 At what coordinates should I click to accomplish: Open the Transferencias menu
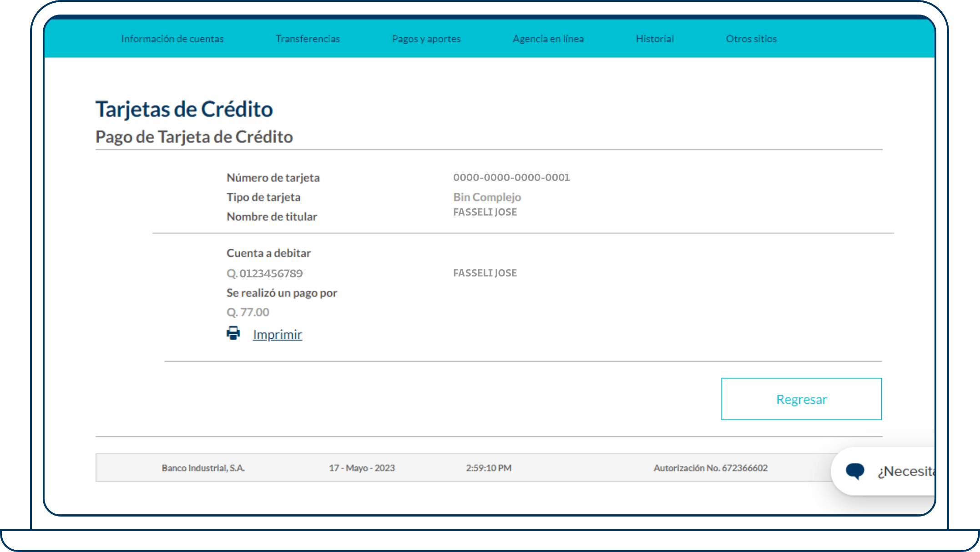tap(308, 39)
